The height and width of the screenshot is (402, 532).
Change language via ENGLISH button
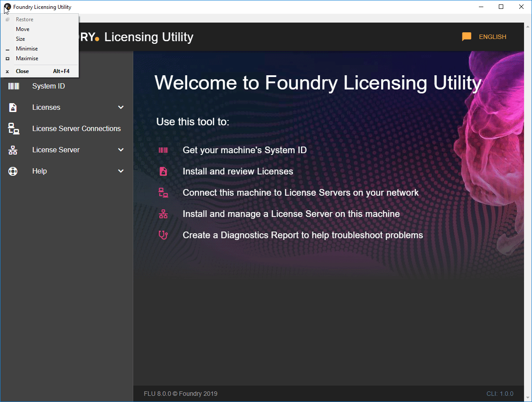(493, 37)
